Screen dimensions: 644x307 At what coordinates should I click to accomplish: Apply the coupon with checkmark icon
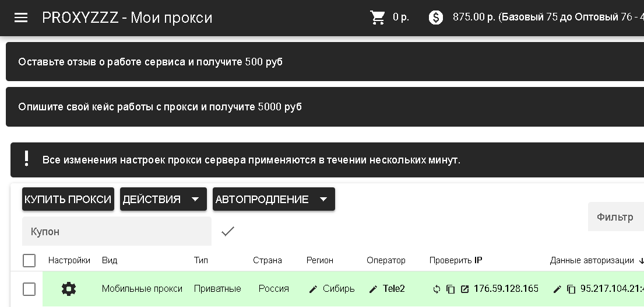click(x=228, y=232)
